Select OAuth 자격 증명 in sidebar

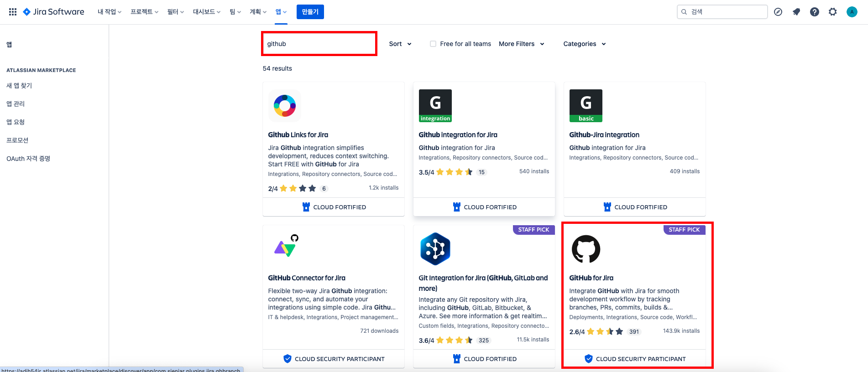point(28,158)
